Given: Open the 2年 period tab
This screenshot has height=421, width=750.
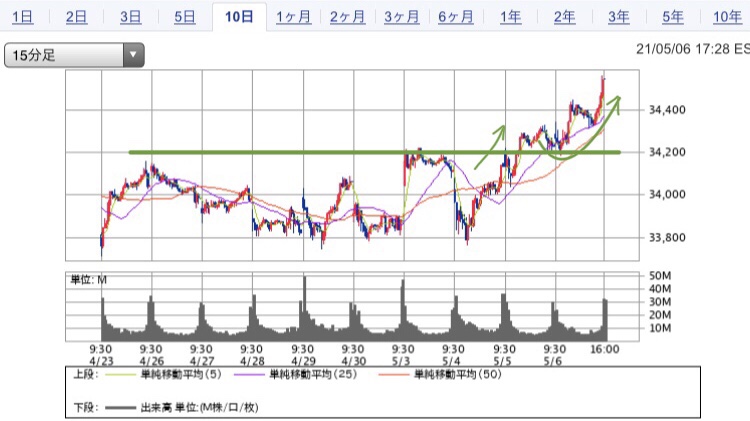Looking at the screenshot, I should (564, 17).
